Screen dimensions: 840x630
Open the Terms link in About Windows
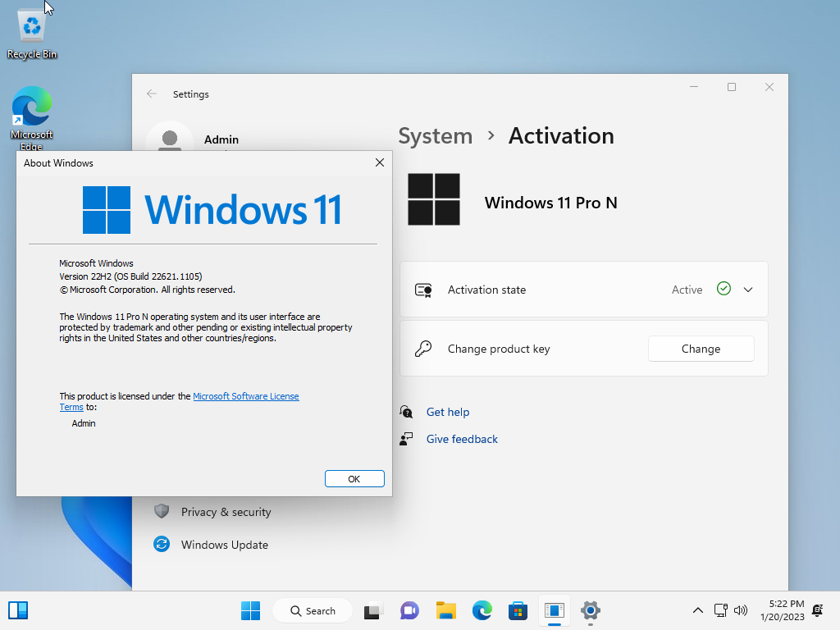pyautogui.click(x=71, y=407)
